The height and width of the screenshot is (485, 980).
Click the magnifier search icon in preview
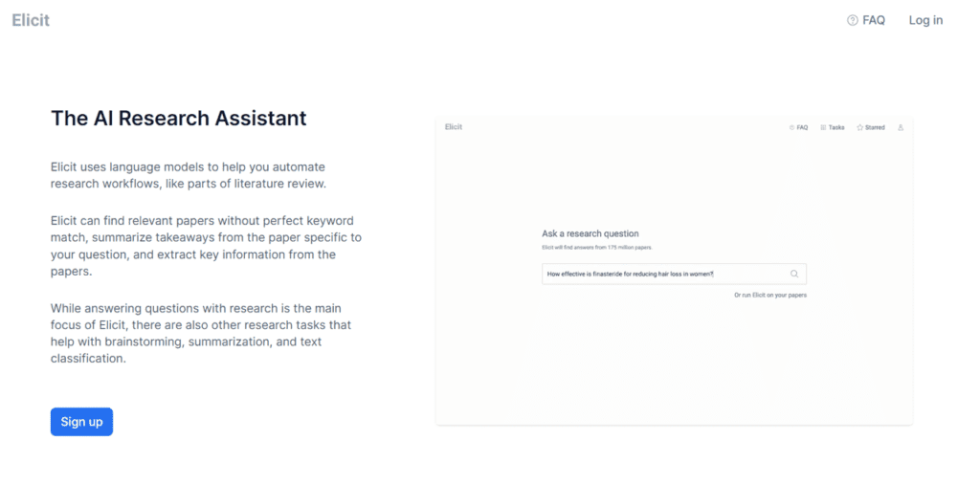click(793, 274)
